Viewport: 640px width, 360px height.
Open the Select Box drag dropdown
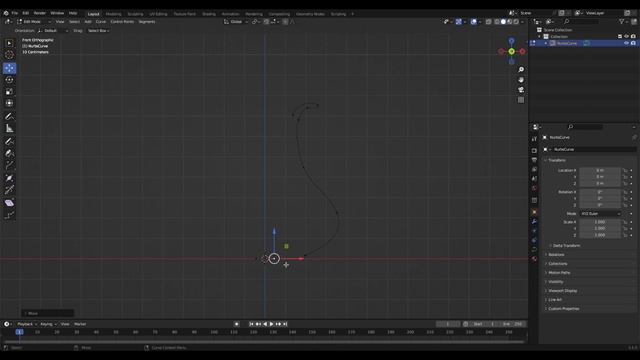[x=98, y=31]
